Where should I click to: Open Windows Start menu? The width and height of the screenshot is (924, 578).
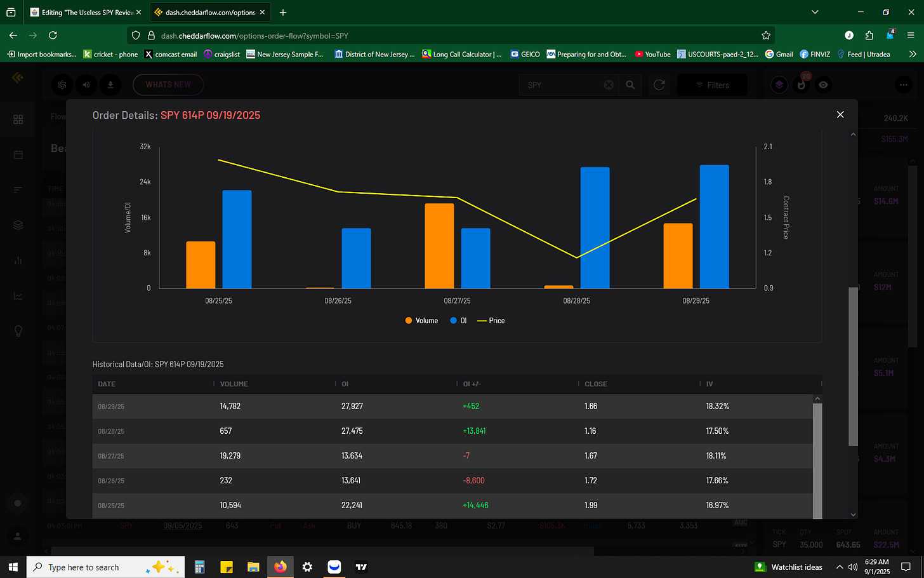[13, 567]
